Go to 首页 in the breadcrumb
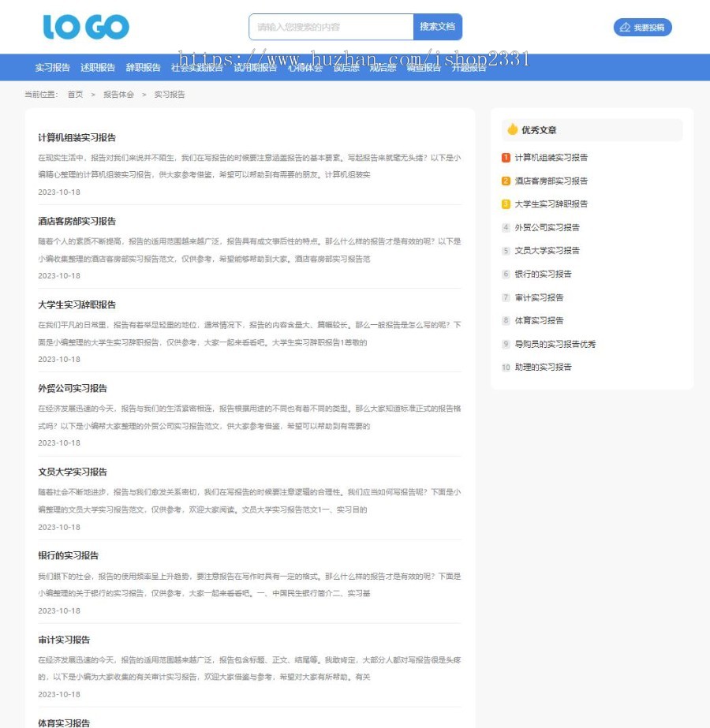 pos(75,95)
